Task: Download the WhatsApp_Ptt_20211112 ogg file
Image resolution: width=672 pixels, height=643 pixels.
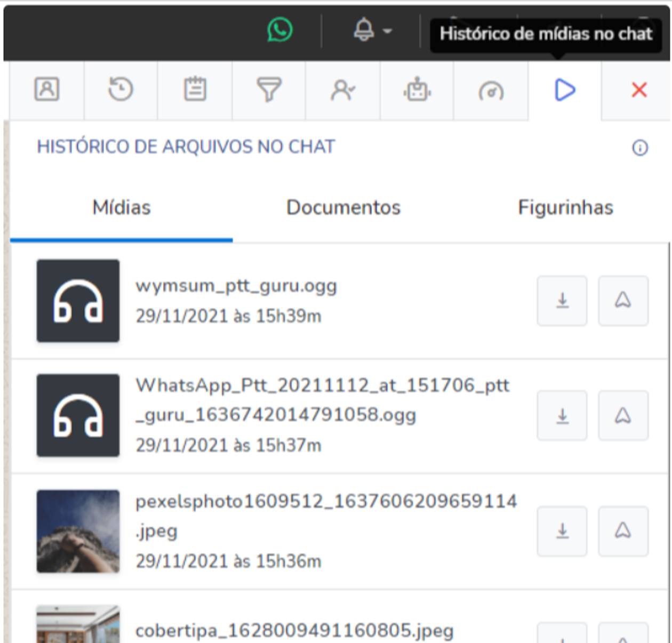Action: click(x=562, y=415)
